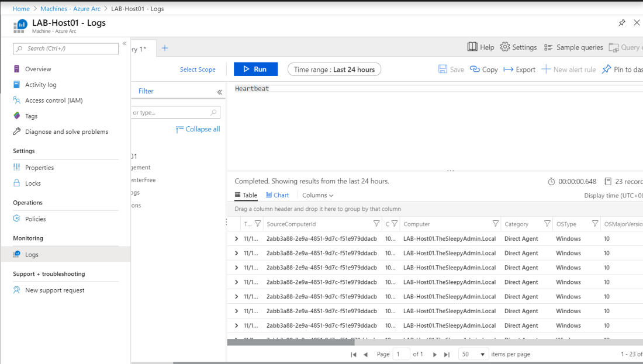Pin the blade using the pushpin icon

pyautogui.click(x=622, y=23)
